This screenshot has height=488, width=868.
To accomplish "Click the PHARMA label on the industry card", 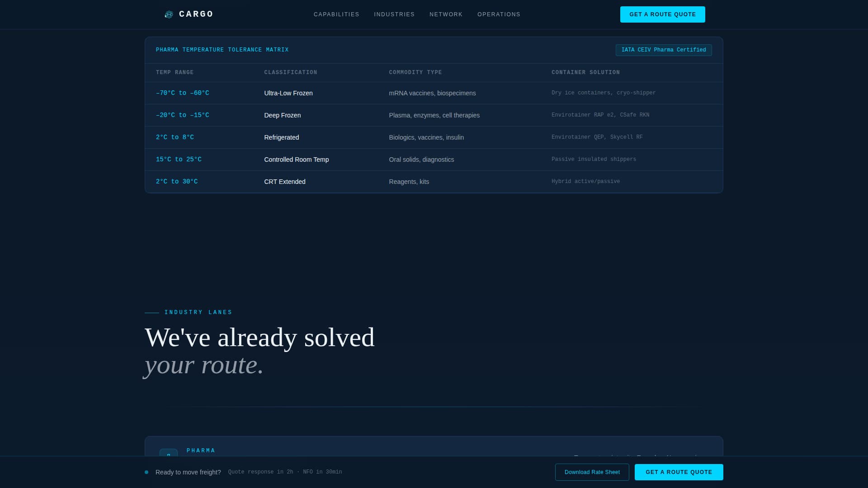I will 201,450.
